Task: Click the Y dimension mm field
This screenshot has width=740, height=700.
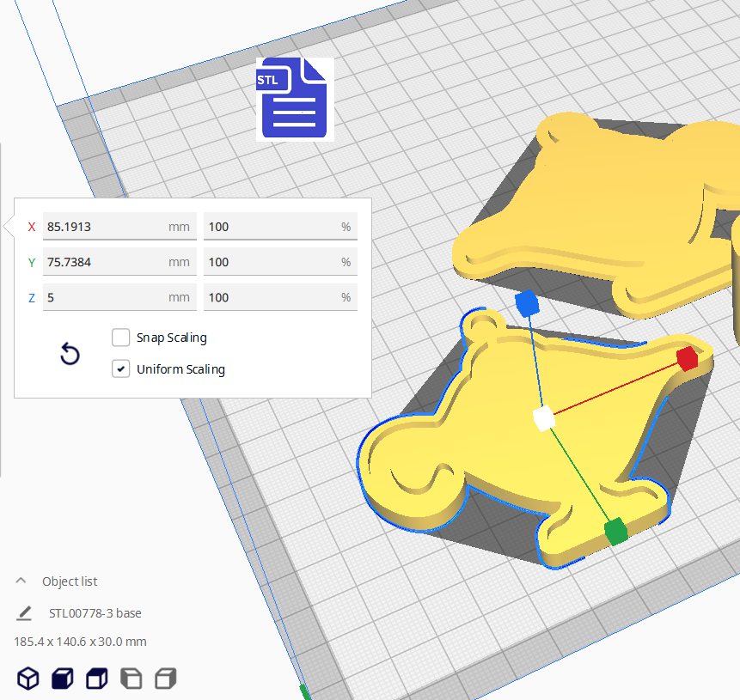Action: tap(119, 262)
